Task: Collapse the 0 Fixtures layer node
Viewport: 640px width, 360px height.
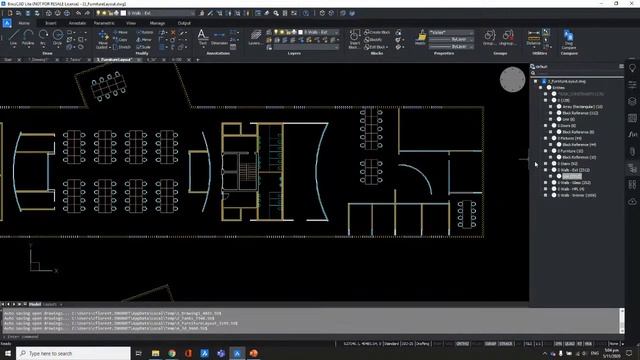Action: point(545,138)
